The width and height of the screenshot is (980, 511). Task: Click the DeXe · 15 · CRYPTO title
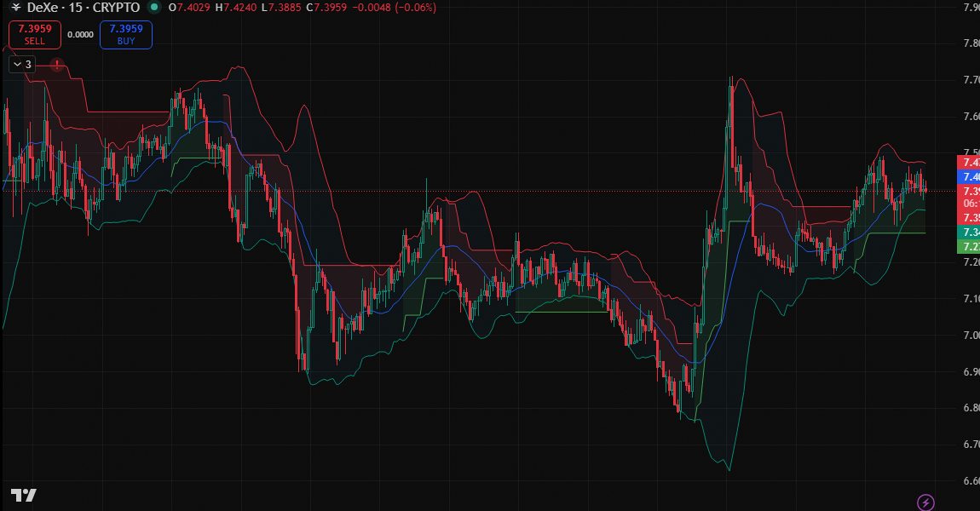point(84,8)
